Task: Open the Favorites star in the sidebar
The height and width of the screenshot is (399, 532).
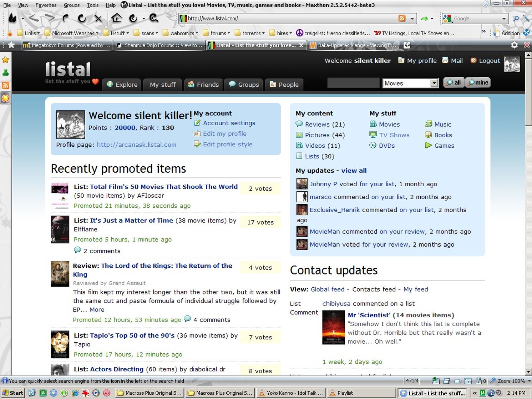Action: click(5, 60)
